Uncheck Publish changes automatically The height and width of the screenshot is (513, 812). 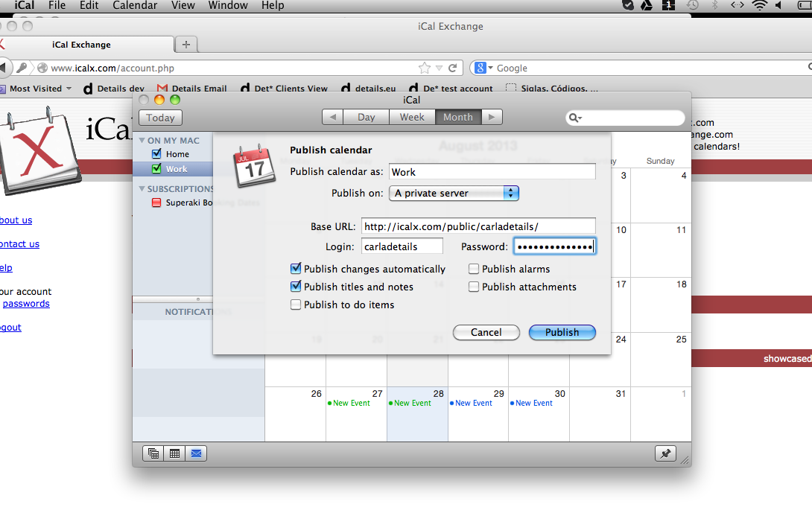[296, 269]
